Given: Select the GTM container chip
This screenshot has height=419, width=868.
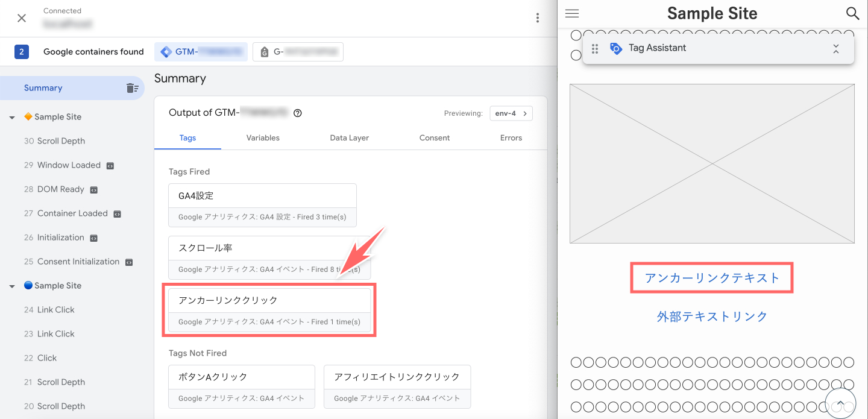Looking at the screenshot, I should [201, 52].
